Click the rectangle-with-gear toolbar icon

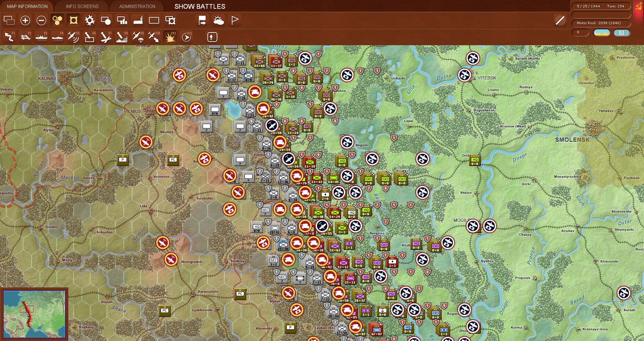tap(170, 20)
